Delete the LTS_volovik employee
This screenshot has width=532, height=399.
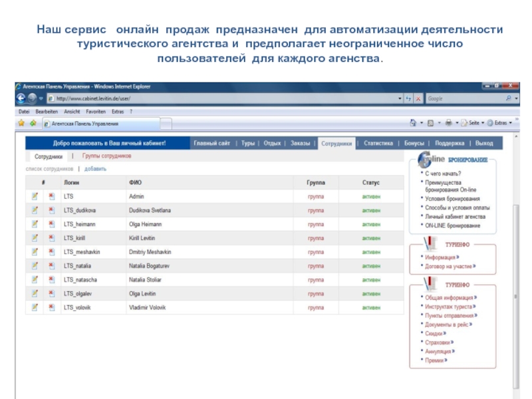click(x=51, y=307)
